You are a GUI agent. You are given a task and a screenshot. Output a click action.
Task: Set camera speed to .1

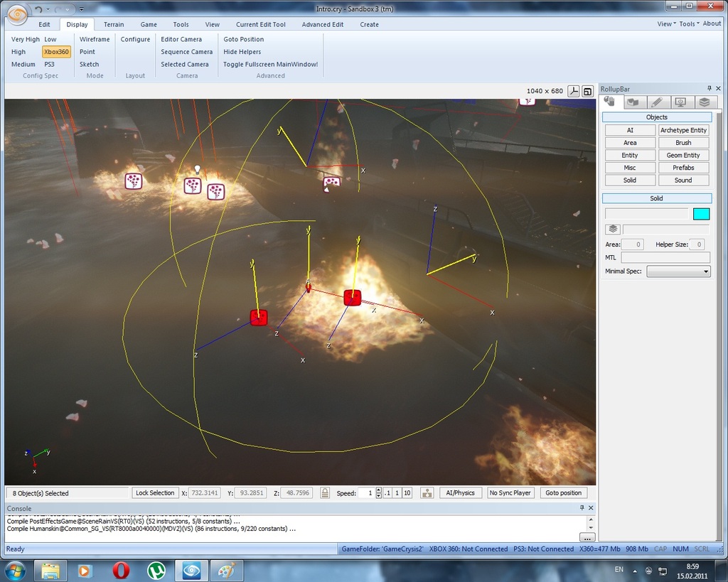click(387, 493)
